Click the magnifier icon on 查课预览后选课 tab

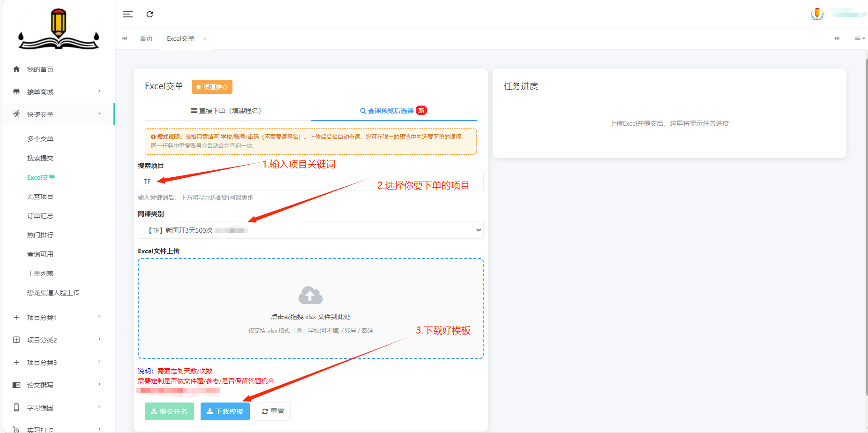coord(363,111)
